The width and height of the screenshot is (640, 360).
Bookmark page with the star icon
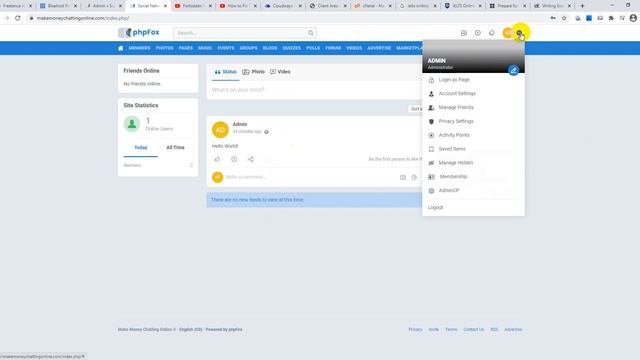(x=564, y=18)
